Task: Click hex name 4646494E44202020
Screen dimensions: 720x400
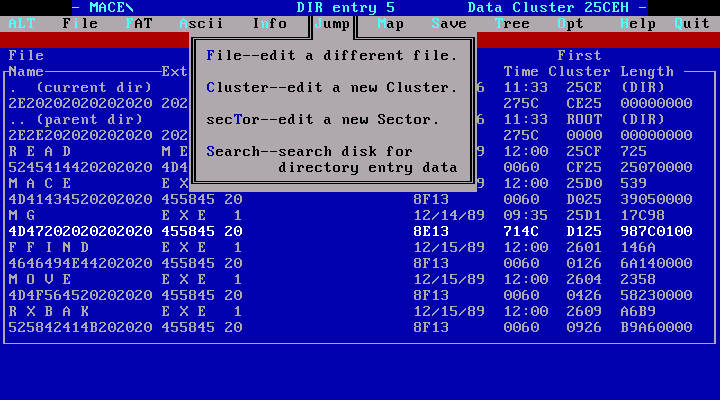Action: tap(80, 264)
